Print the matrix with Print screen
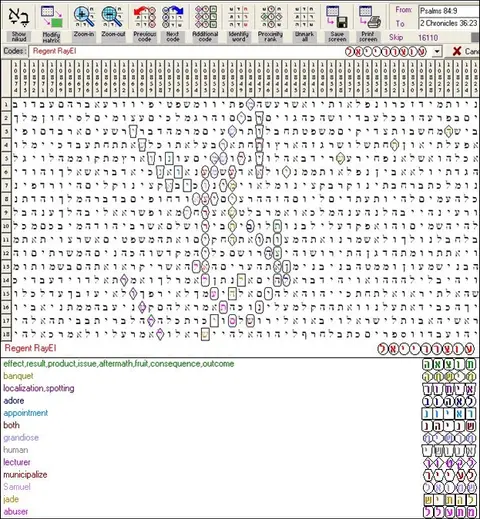Image resolution: width=480 pixels, height=519 pixels. coord(368,23)
